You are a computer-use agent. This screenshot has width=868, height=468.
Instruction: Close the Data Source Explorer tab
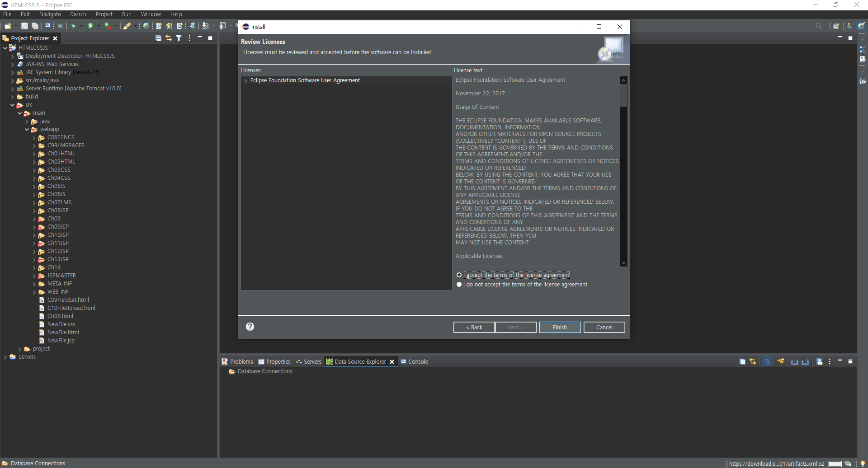tap(392, 362)
